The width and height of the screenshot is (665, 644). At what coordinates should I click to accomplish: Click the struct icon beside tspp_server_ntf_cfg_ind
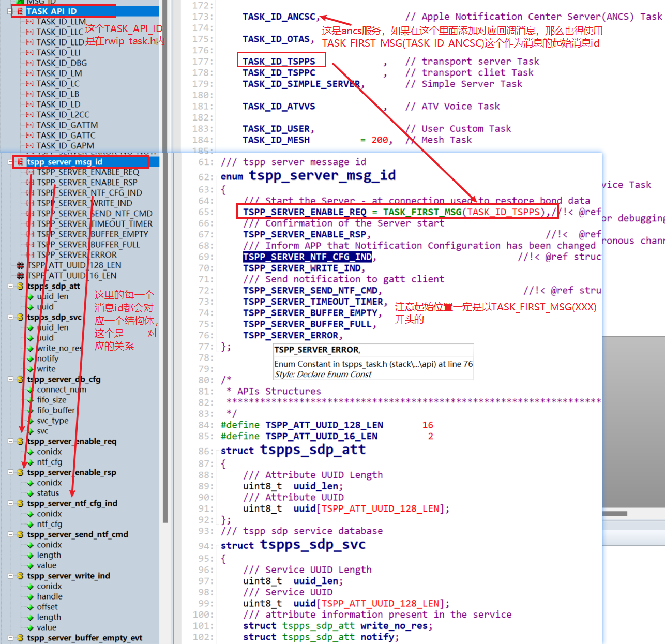coord(21,503)
